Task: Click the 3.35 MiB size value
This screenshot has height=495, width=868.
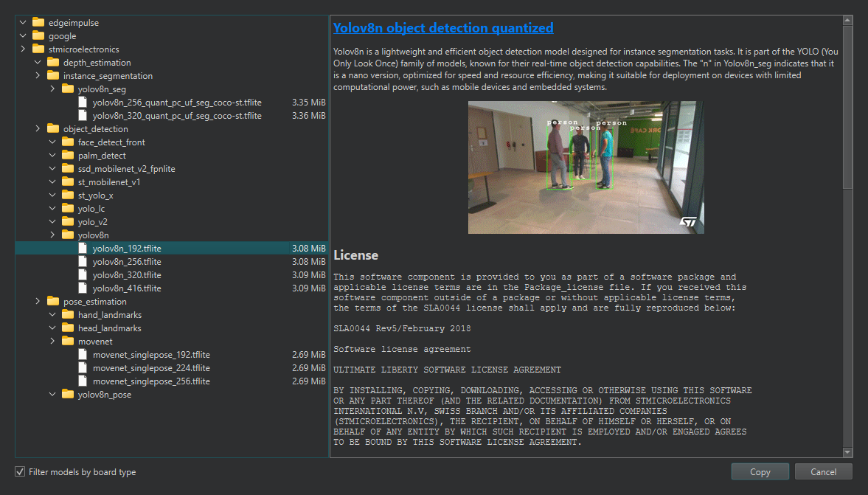Action: pyautogui.click(x=309, y=103)
